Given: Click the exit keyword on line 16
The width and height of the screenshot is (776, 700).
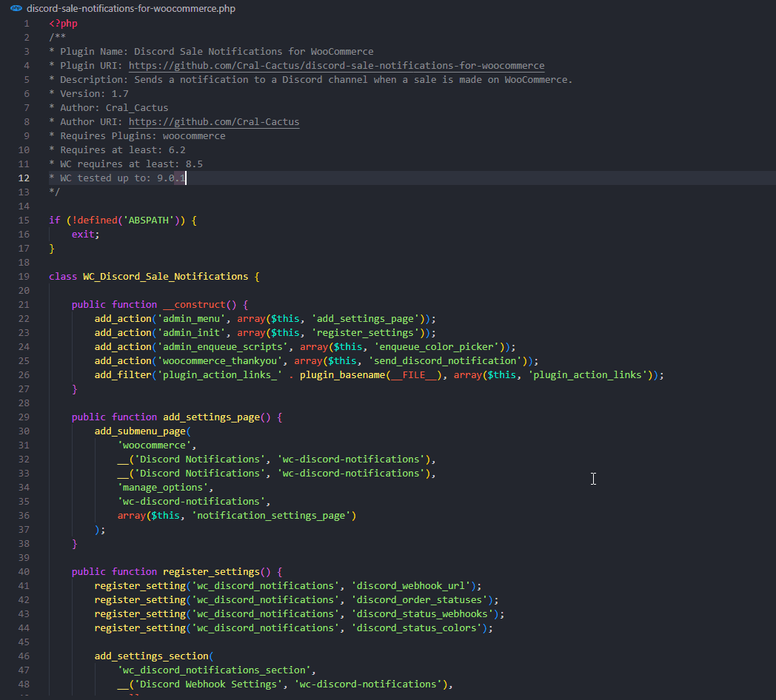Looking at the screenshot, I should [x=84, y=235].
